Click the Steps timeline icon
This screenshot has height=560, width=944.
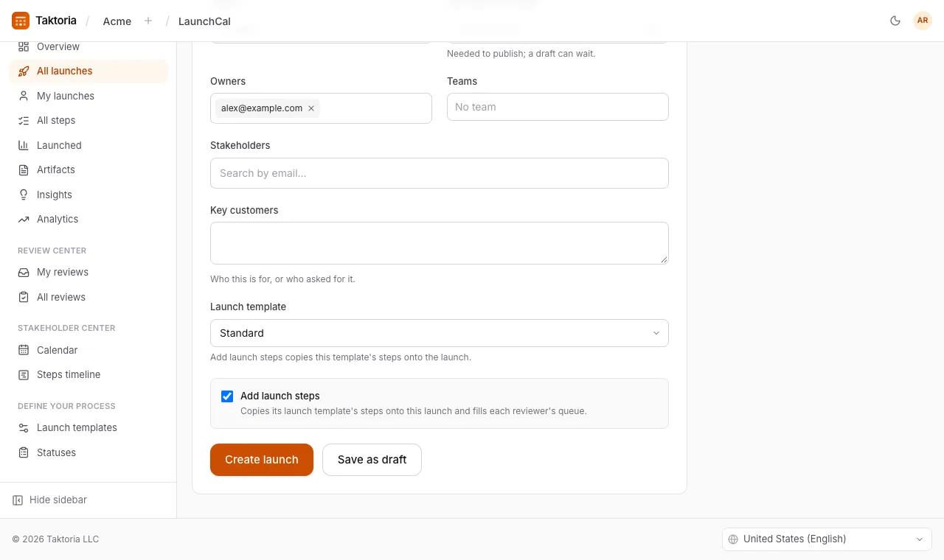point(24,375)
